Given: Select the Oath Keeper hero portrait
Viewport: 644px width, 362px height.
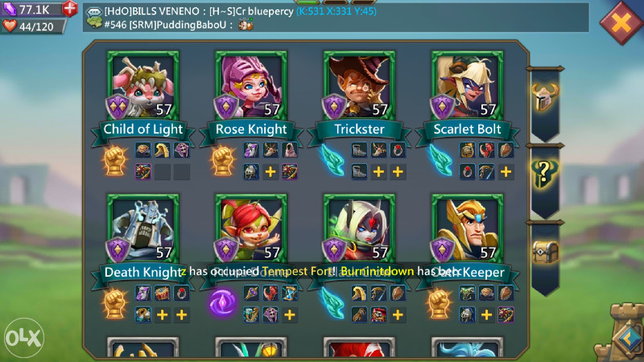Looking at the screenshot, I should (x=467, y=228).
